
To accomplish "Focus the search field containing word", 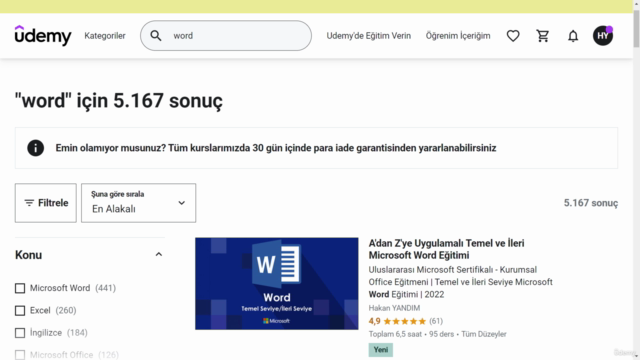I will pos(226,36).
